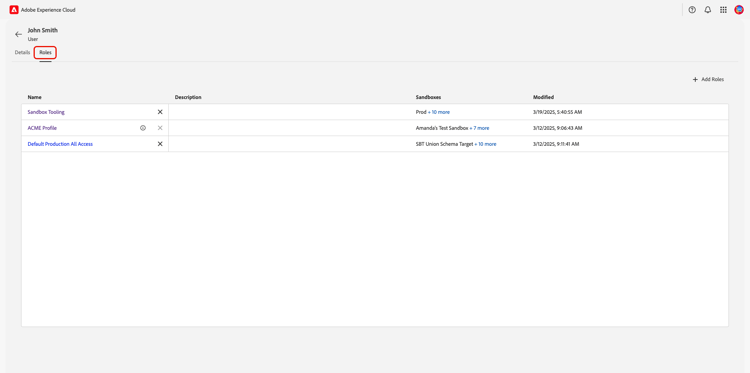Open the notifications bell
The width and height of the screenshot is (750, 373).
(x=708, y=10)
